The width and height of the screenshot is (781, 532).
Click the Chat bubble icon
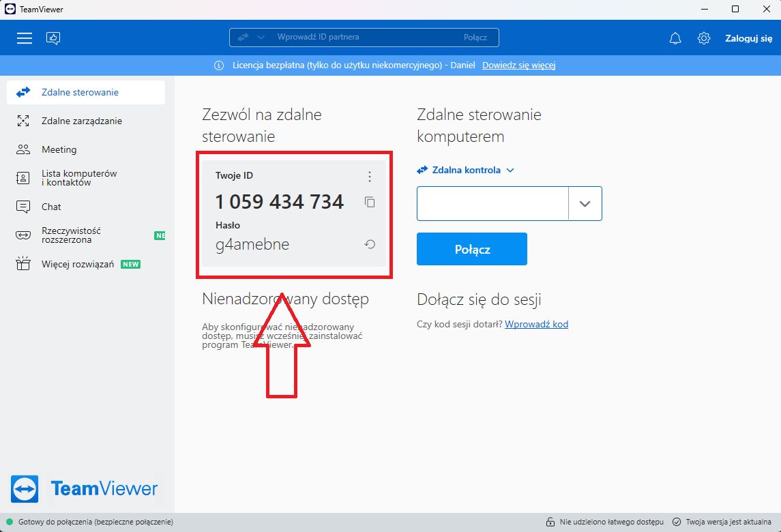pos(23,207)
